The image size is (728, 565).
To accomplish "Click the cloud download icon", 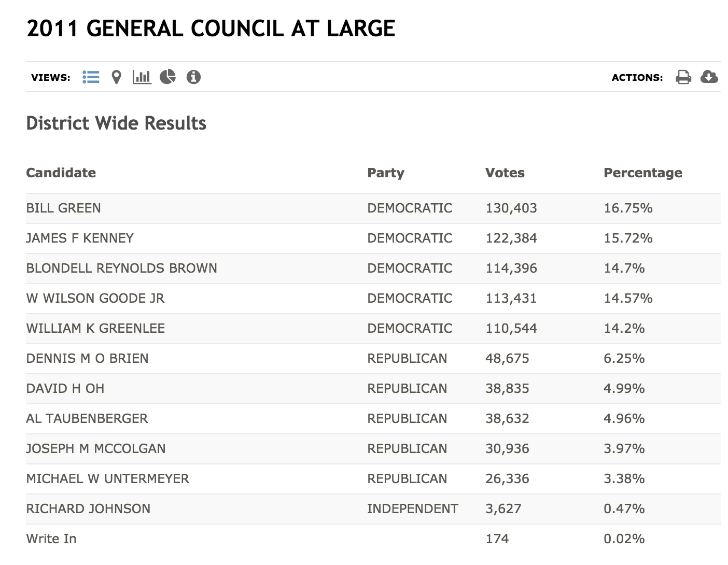I will pos(709,77).
